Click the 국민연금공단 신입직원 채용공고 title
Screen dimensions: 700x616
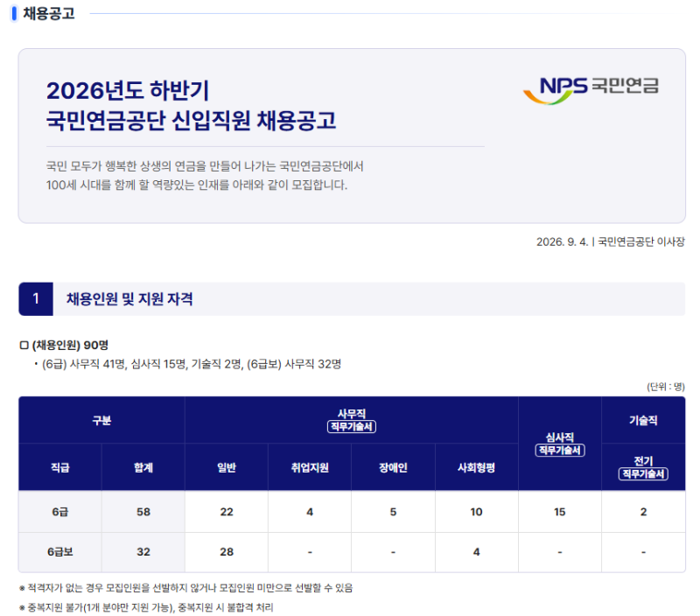[191, 121]
